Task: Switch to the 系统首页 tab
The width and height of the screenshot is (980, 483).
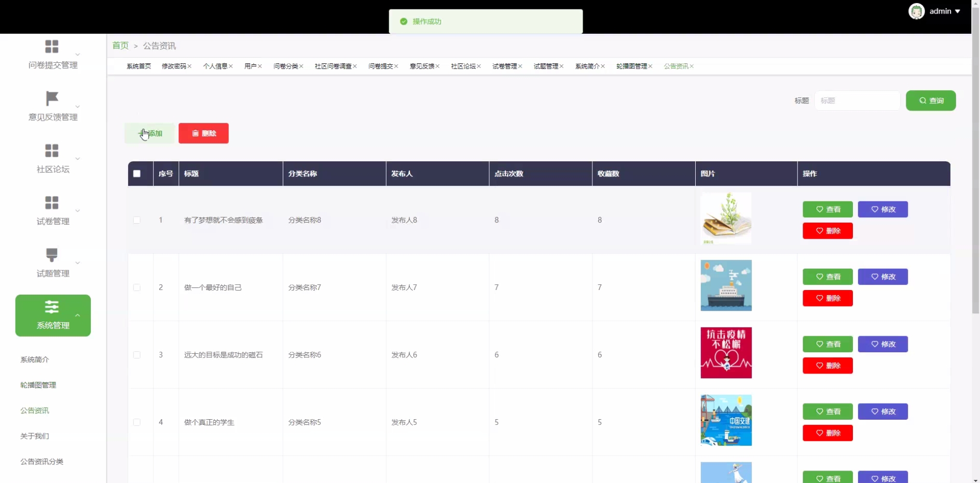Action: (x=139, y=66)
